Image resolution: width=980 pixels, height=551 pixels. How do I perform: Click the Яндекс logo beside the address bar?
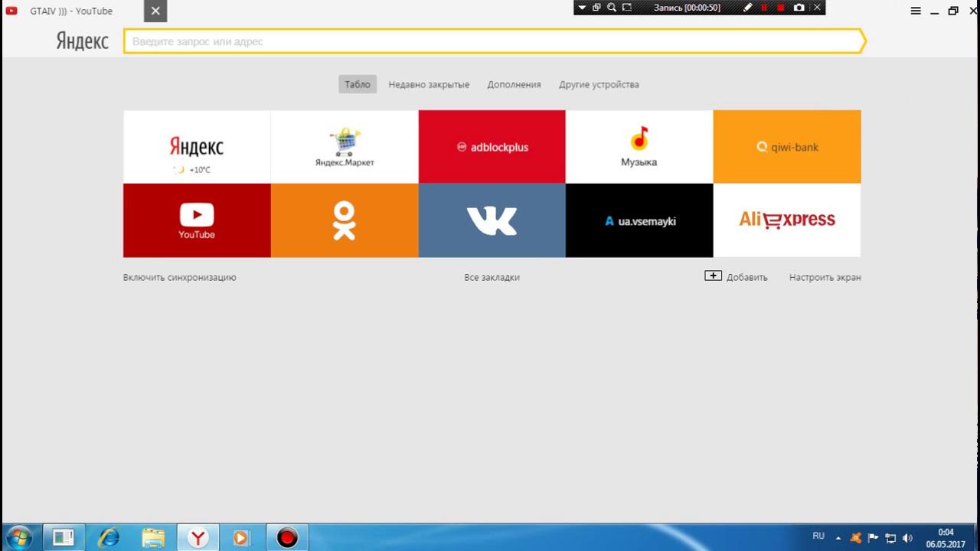click(82, 41)
